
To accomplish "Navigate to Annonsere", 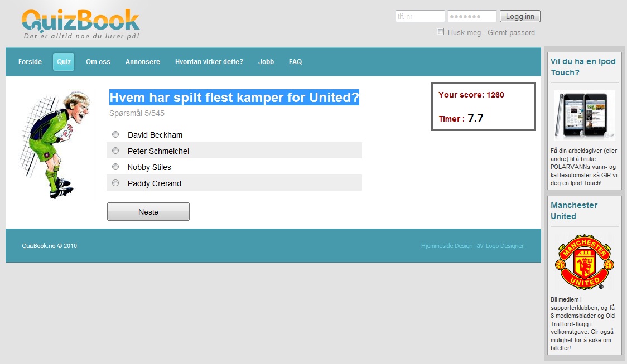I will coord(143,61).
